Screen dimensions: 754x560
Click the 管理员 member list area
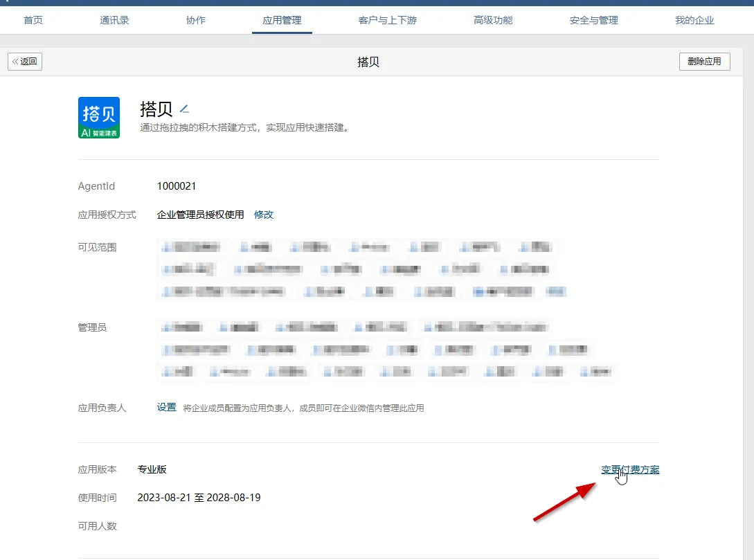pyautogui.click(x=384, y=350)
